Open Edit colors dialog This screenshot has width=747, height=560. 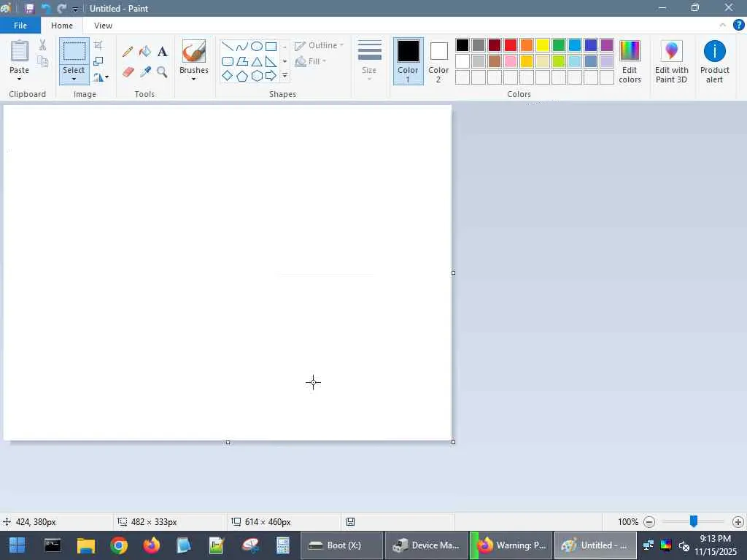[x=630, y=61]
